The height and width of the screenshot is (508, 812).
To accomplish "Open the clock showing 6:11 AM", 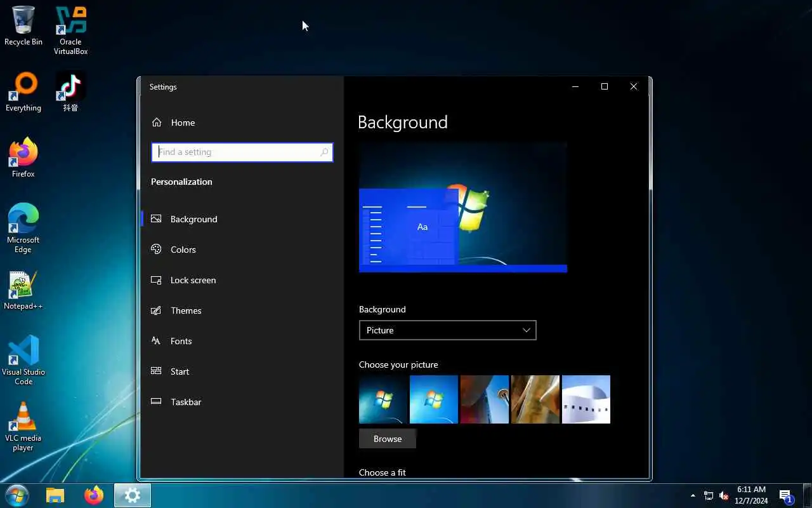I will point(752,495).
